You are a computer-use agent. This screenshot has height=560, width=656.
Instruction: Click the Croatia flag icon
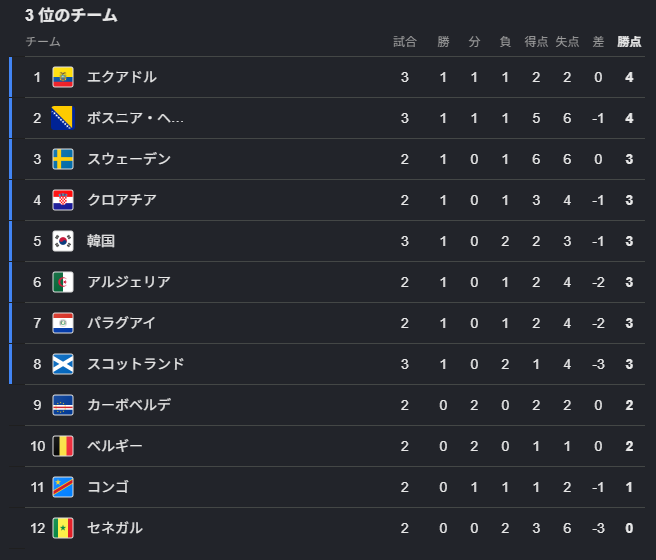click(x=63, y=200)
